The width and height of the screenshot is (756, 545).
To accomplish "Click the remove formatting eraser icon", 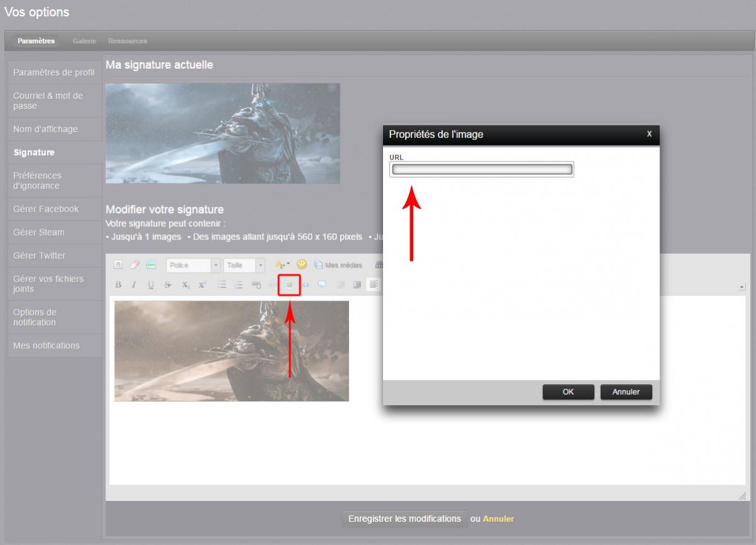I will point(135,265).
